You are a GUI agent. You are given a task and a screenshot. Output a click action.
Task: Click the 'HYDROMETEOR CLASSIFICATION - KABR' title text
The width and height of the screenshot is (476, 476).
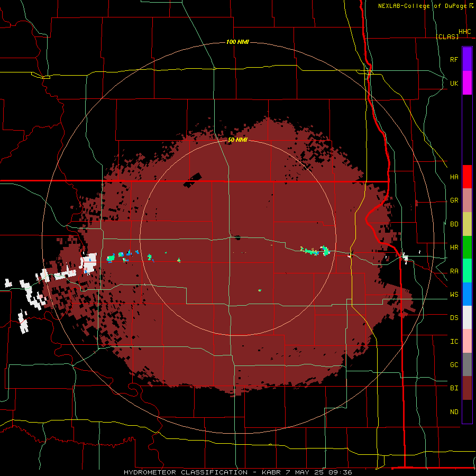tap(203, 472)
